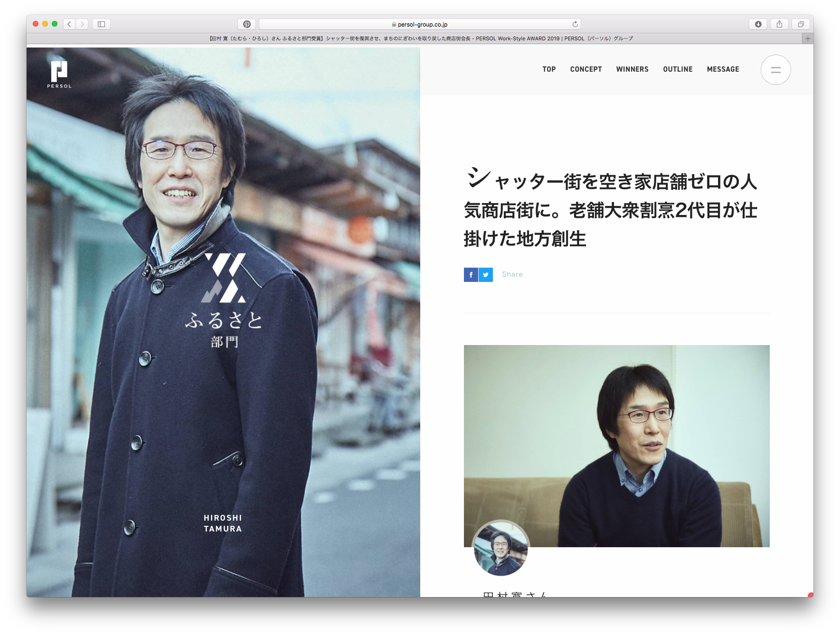Open a new tab with plus button
The width and height of the screenshot is (840, 635).
pos(808,38)
